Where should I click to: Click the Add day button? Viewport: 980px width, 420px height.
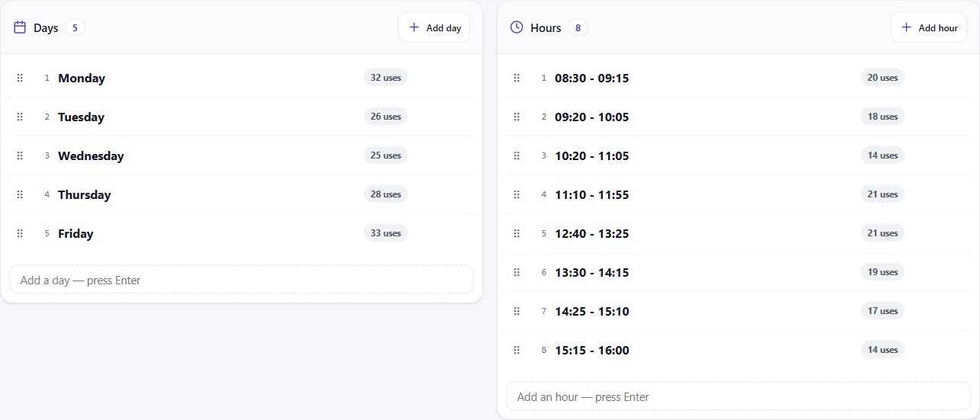(x=434, y=27)
